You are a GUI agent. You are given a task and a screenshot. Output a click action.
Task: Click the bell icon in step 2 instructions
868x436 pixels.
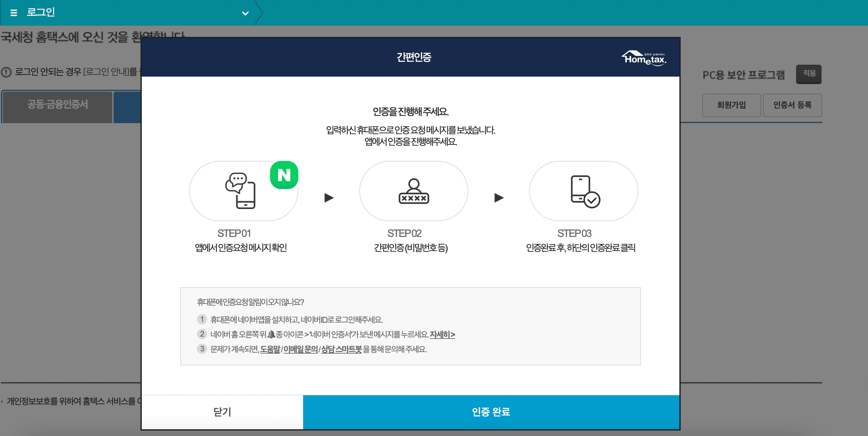(271, 334)
